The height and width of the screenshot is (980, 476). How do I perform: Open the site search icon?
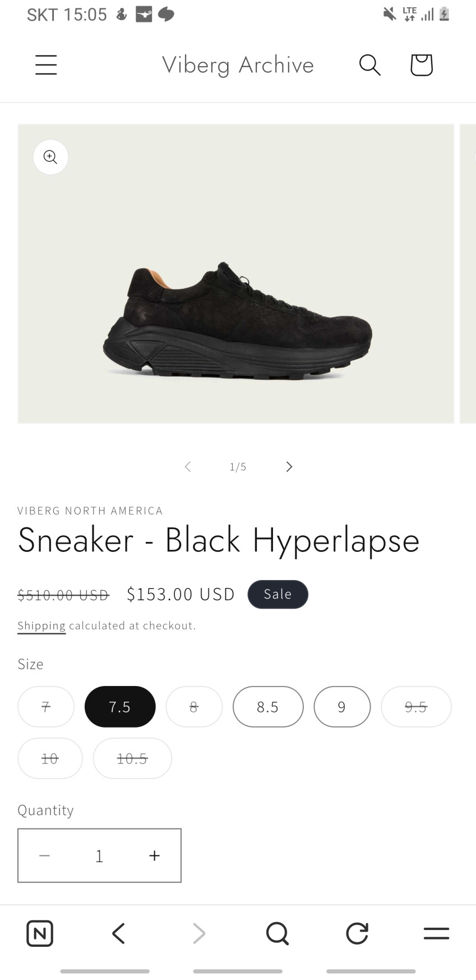coord(369,65)
